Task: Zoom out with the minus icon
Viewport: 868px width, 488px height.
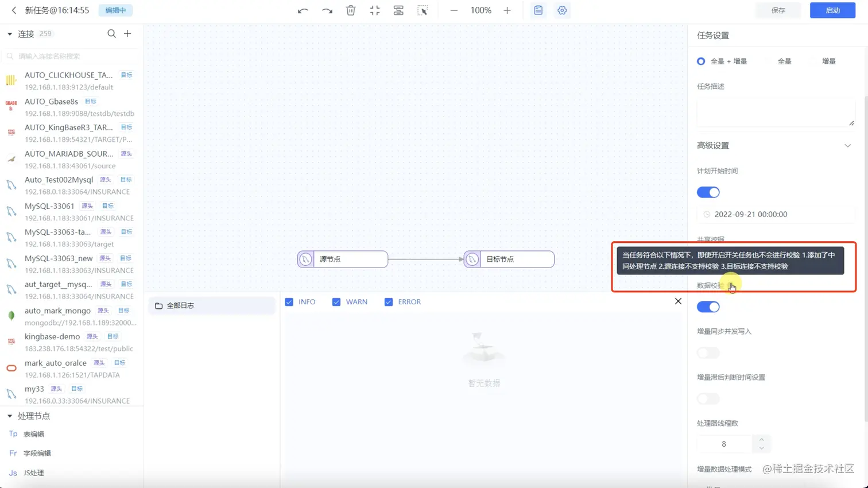Action: coord(454,10)
